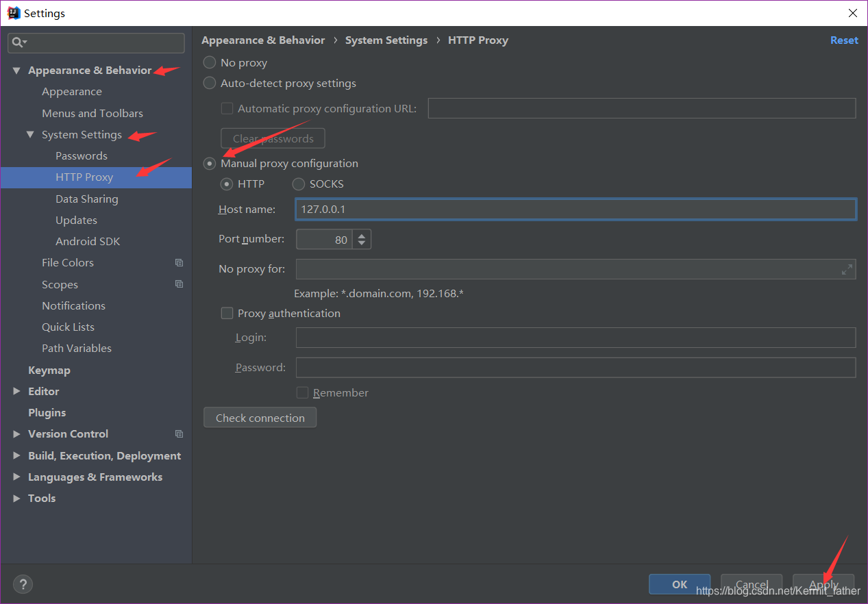This screenshot has width=868, height=604.
Task: Click the Check connection button
Action: pyautogui.click(x=260, y=418)
